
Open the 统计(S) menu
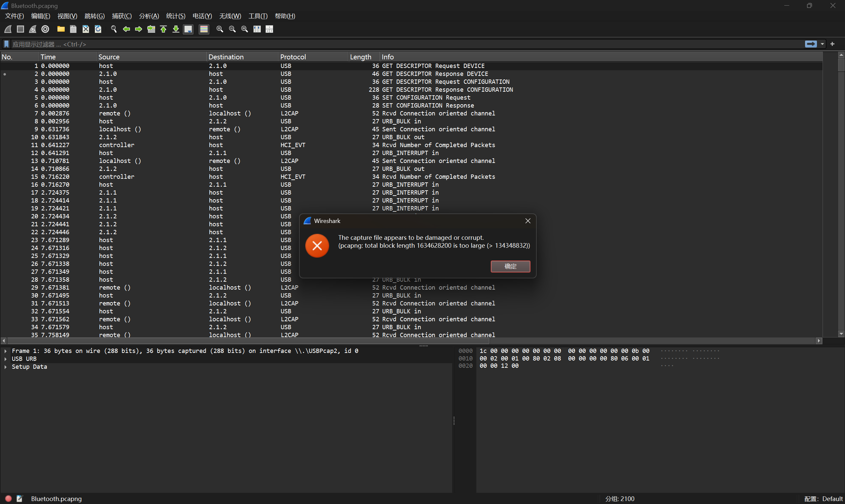point(176,16)
